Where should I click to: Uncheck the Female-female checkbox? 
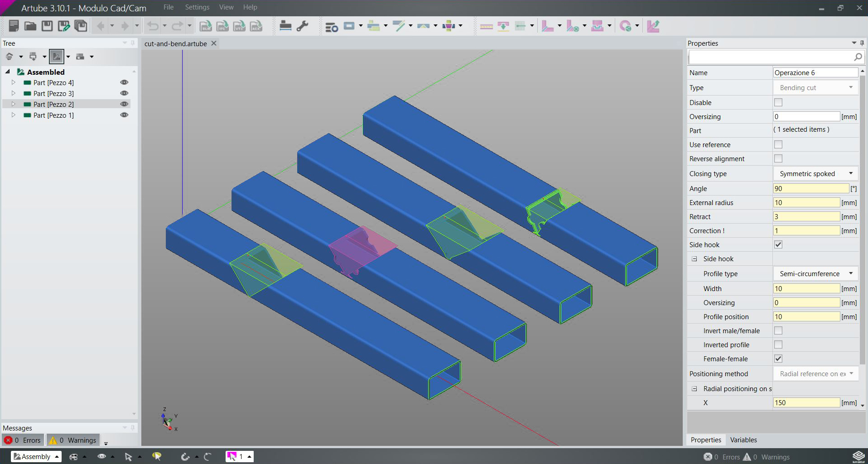[778, 359]
